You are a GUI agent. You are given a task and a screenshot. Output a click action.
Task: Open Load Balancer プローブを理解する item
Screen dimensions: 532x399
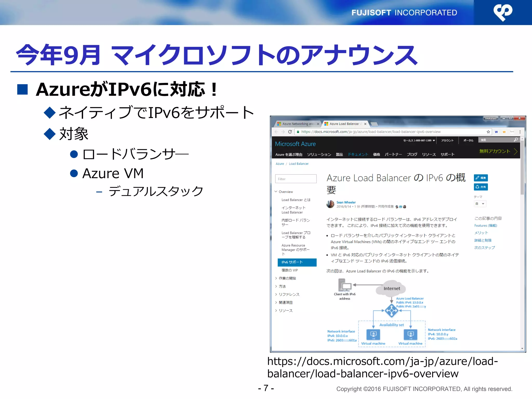[x=296, y=235]
